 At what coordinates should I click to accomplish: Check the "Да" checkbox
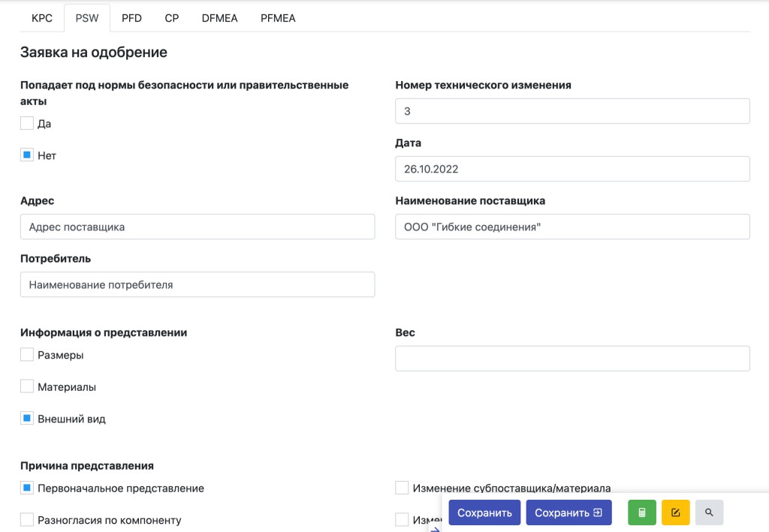pos(27,123)
